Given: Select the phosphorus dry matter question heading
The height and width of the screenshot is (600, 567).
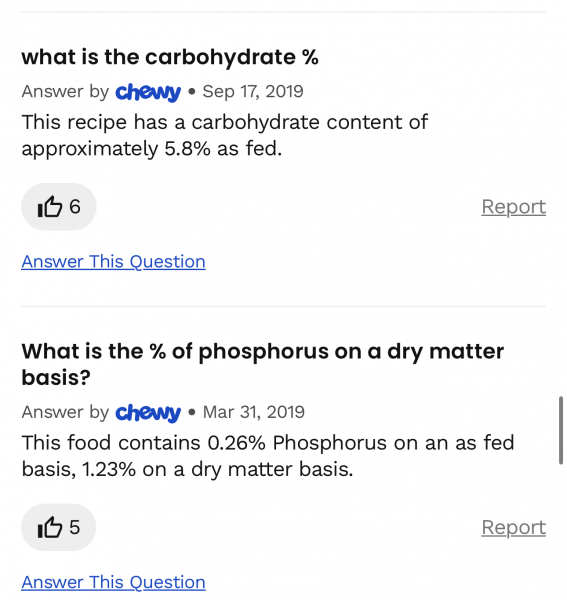Looking at the screenshot, I should (x=263, y=364).
